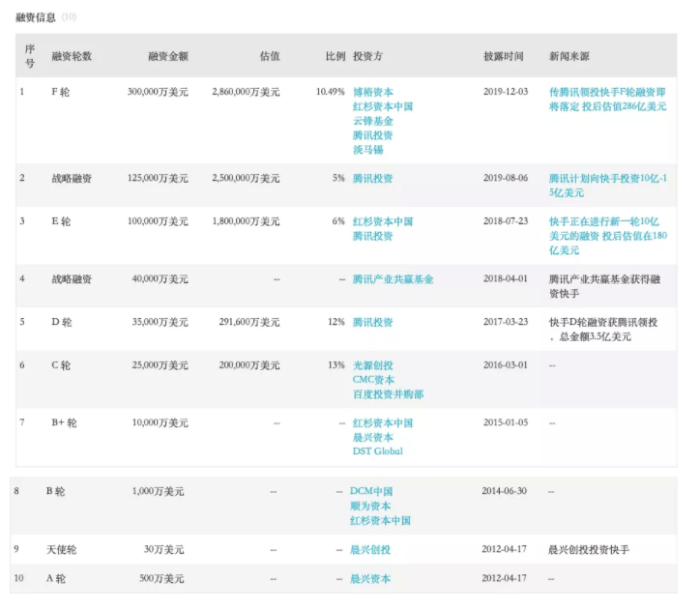
Task: Click 云锋基金 in the F轮 row
Action: (372, 121)
